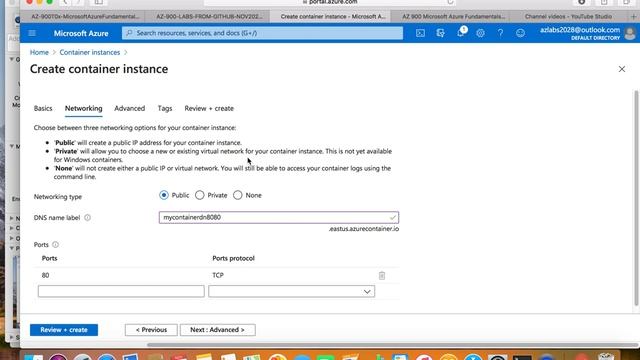Click the .eastus.azurecontainer.io suffix text

[x=364, y=229]
